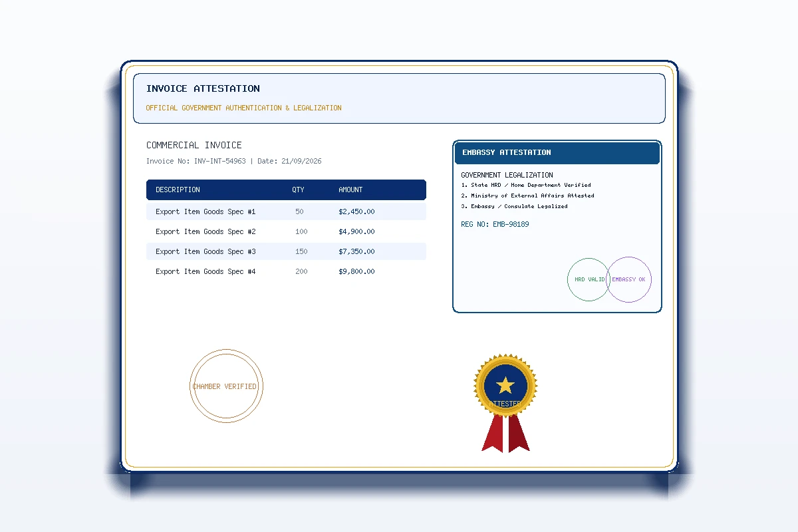This screenshot has height=532, width=798.
Task: Click REG NO: EMB-98189 text
Action: 495,224
